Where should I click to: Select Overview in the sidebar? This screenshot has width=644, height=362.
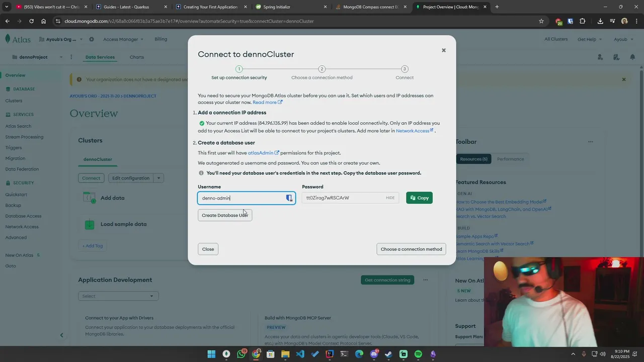(x=15, y=75)
